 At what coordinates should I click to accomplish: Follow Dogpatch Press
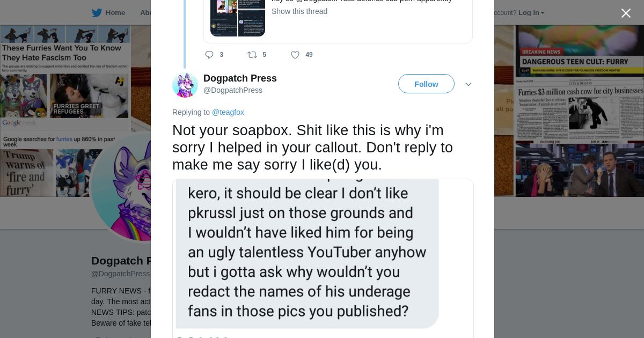tap(426, 84)
